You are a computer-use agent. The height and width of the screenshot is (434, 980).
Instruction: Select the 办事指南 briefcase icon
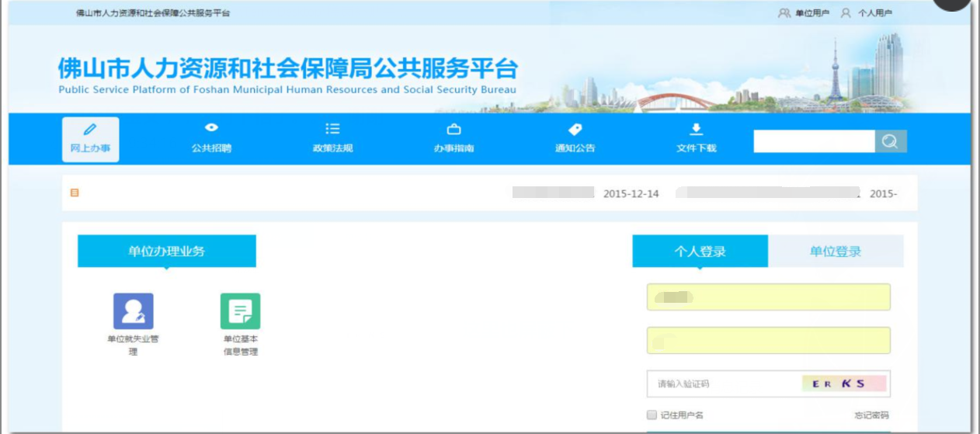coord(454,129)
